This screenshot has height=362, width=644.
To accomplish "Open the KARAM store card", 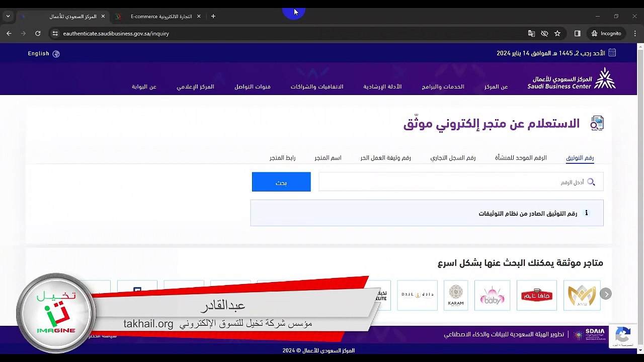I will (x=456, y=295).
